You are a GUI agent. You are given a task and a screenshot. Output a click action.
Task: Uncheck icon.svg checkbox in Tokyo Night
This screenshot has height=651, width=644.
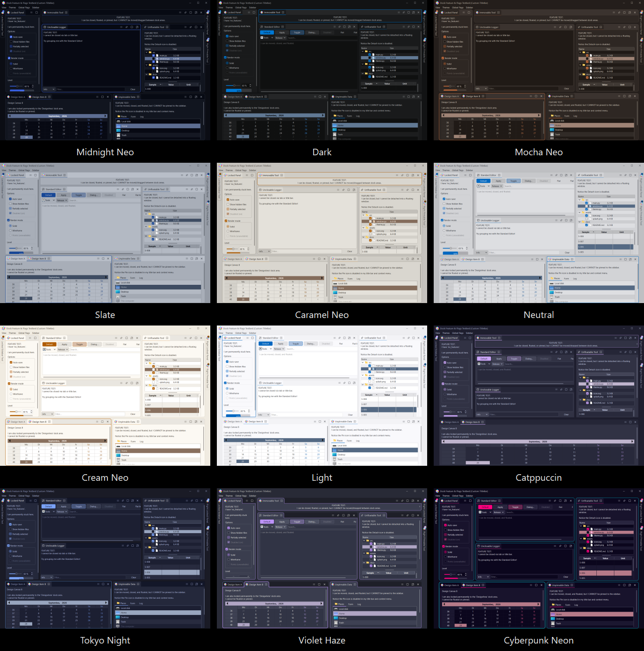pyautogui.click(x=153, y=541)
